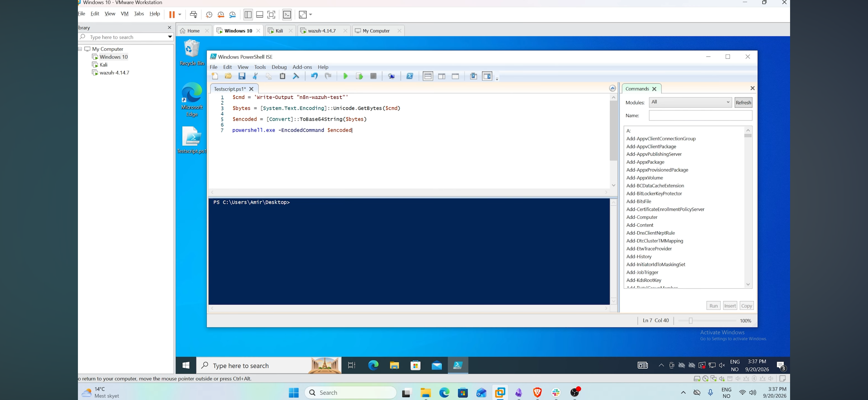The height and width of the screenshot is (400, 868).
Task: Show hidden icons in VM system tray
Action: pos(661,365)
